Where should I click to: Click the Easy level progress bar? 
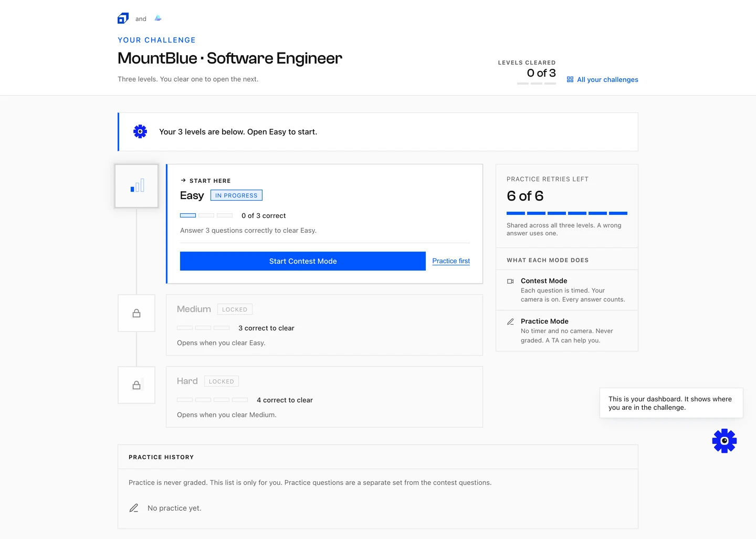(206, 215)
